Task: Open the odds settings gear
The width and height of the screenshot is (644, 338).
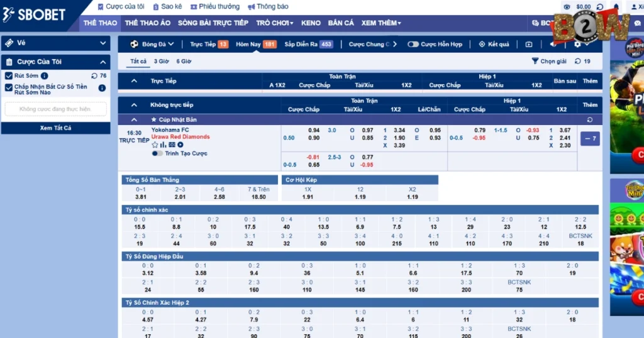Action: pyautogui.click(x=577, y=45)
